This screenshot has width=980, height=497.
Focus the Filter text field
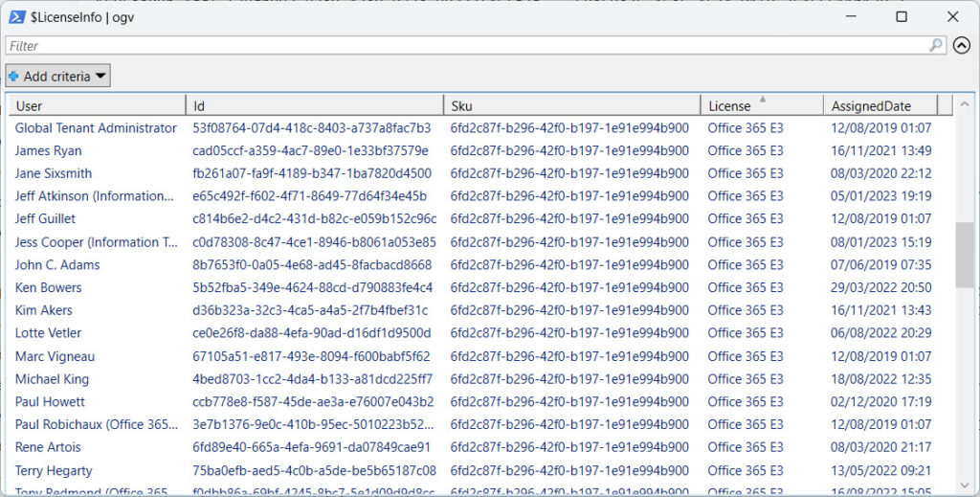(x=476, y=45)
